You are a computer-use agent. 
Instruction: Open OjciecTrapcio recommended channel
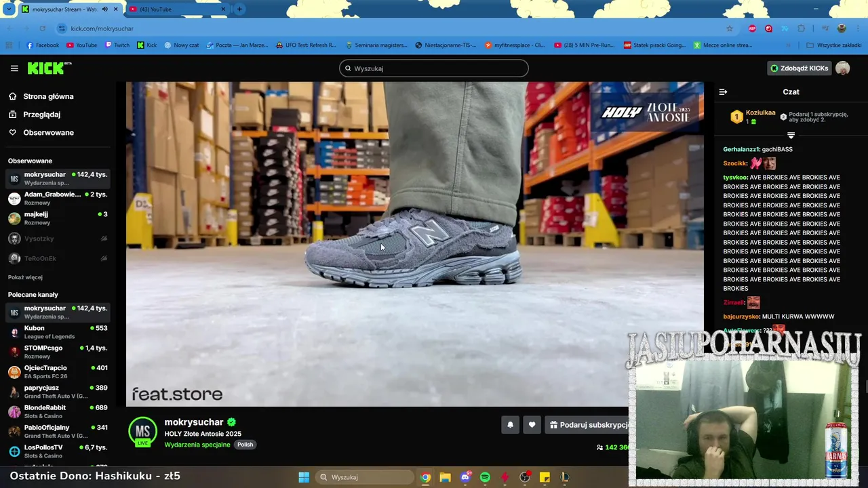coord(57,371)
